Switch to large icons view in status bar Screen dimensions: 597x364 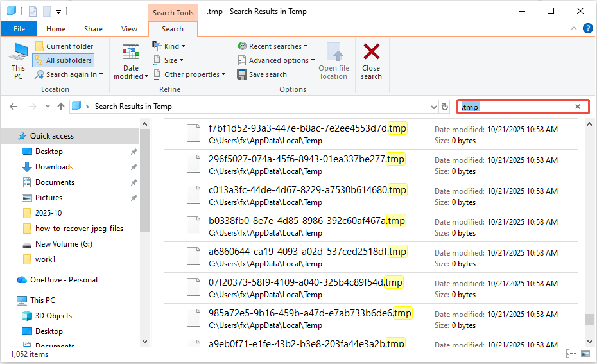(x=584, y=354)
